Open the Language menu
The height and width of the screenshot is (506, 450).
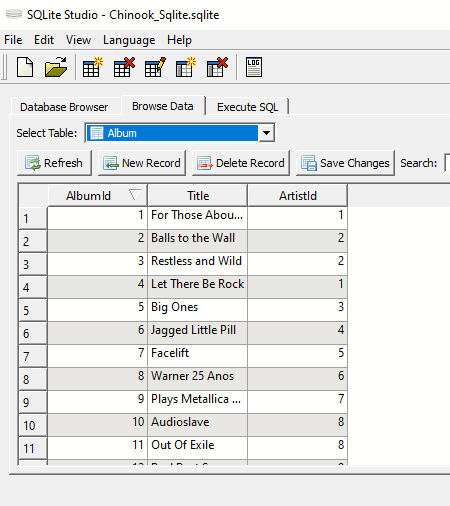click(129, 40)
